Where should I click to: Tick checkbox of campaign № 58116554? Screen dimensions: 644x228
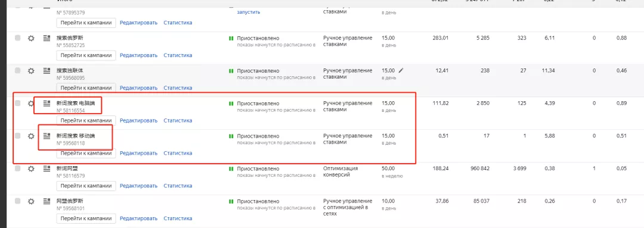tap(18, 103)
